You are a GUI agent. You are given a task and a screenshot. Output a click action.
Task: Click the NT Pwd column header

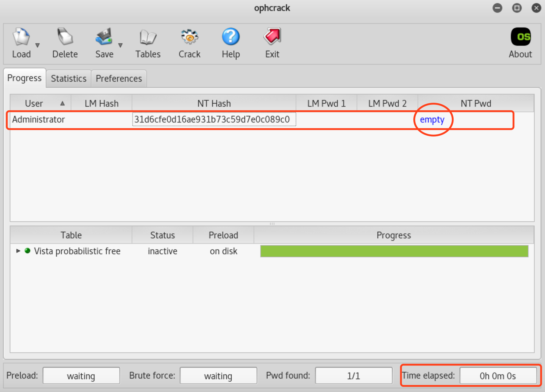476,103
